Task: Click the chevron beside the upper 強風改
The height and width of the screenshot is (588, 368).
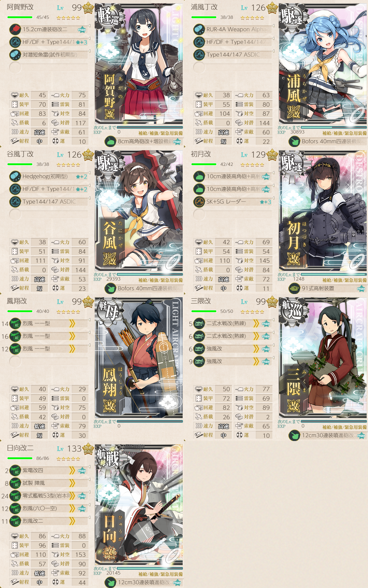Action: (256, 349)
